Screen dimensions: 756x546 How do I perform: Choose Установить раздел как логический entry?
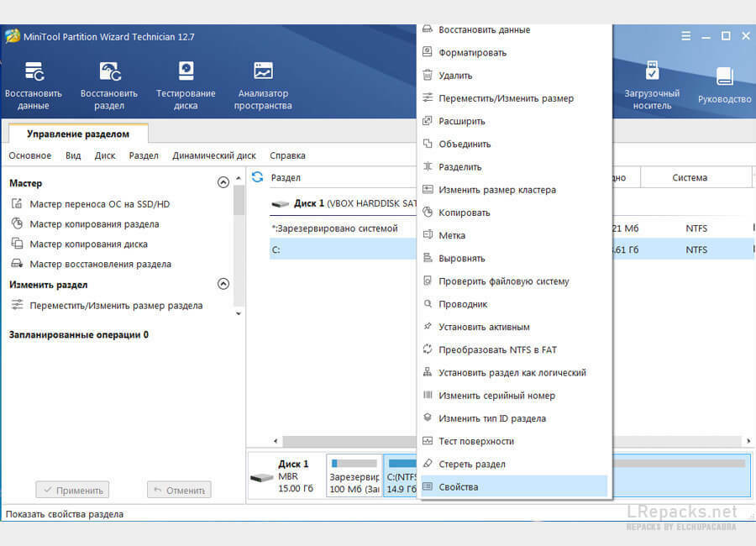click(514, 372)
